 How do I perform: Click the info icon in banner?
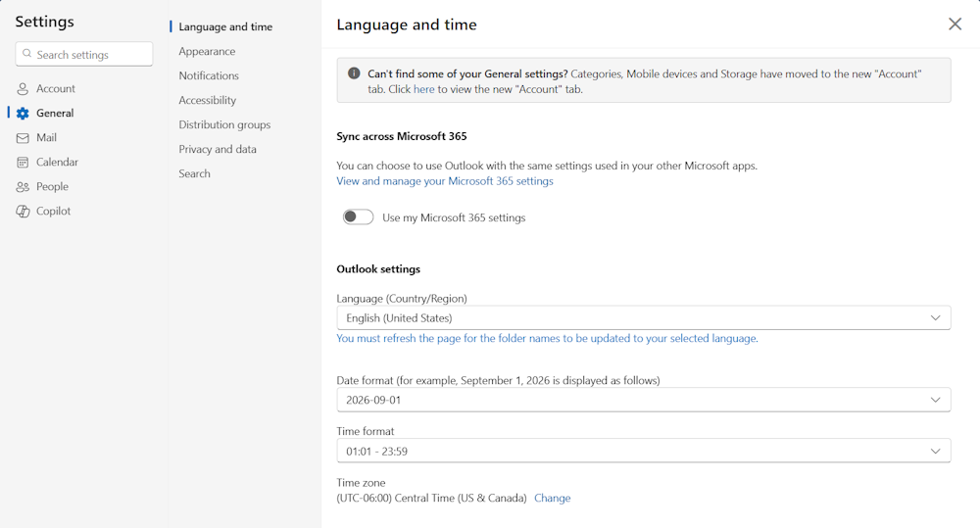pyautogui.click(x=354, y=73)
